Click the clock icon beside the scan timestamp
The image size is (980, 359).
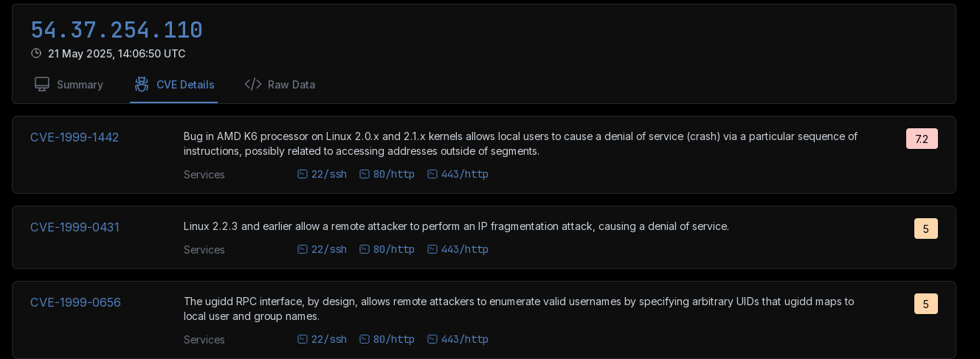point(36,53)
